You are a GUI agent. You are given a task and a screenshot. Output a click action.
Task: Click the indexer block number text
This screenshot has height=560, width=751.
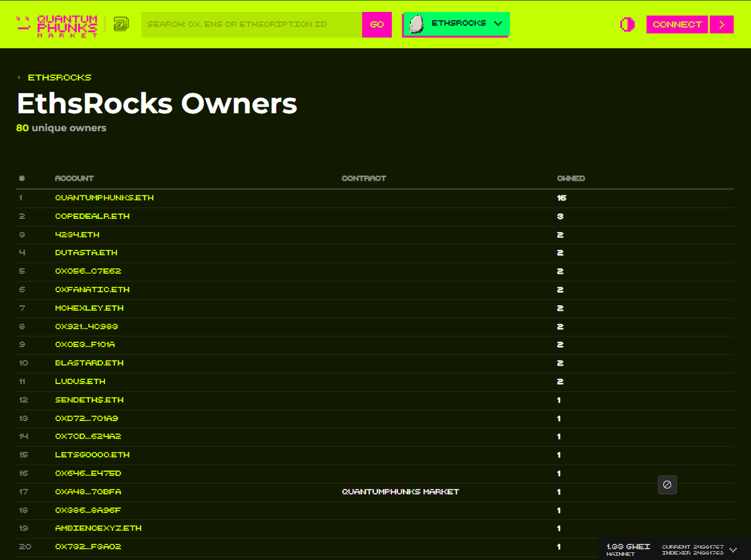coord(693,553)
